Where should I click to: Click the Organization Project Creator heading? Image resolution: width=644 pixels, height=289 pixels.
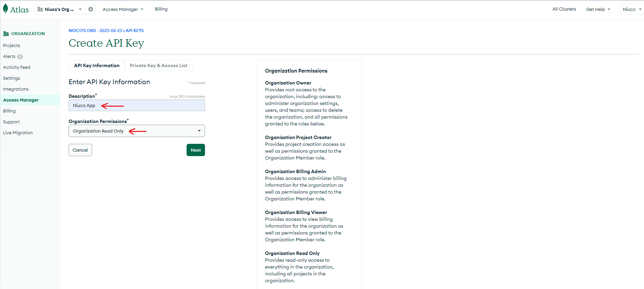298,137
